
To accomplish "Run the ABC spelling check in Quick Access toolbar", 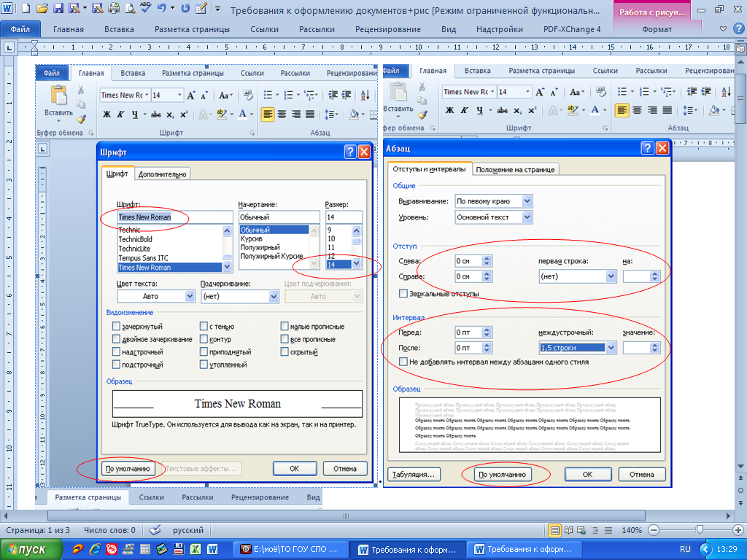I will tap(145, 8).
